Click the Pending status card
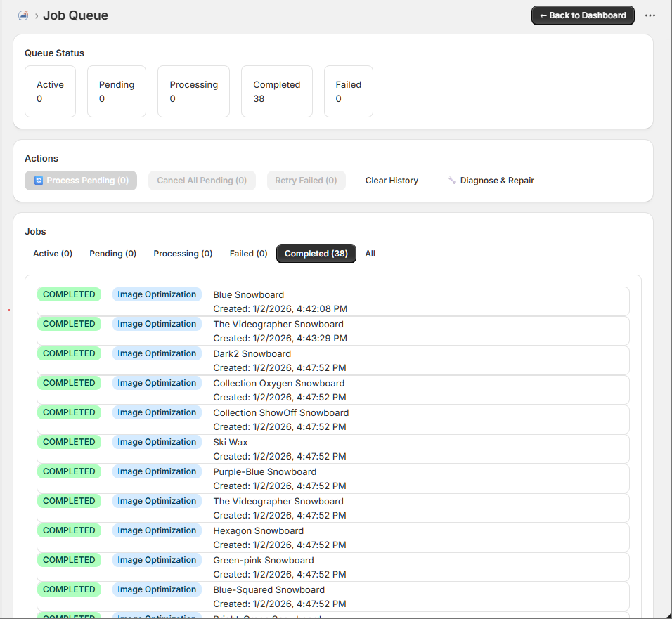Screen dimensions: 672x619 [117, 91]
